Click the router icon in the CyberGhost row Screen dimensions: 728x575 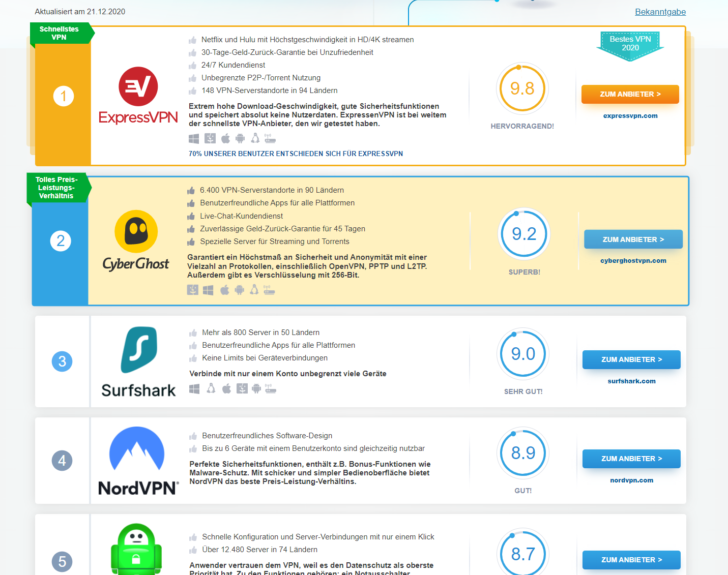pyautogui.click(x=269, y=290)
